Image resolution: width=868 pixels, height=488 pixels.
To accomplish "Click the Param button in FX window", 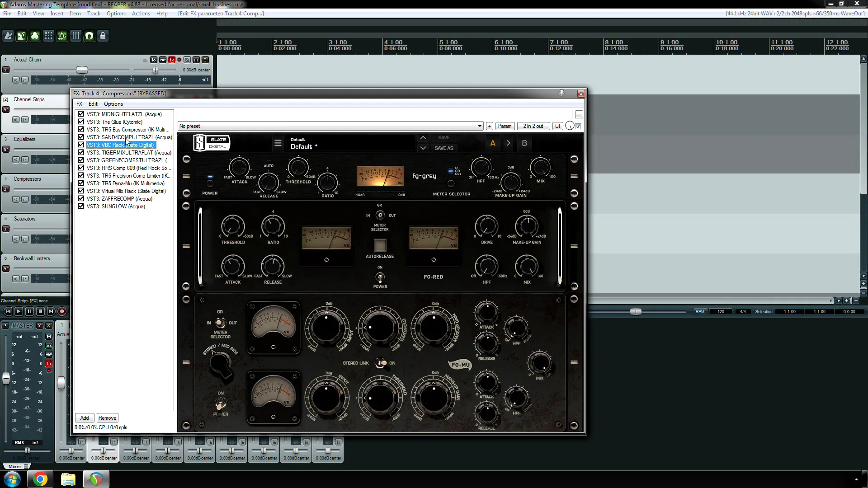I will pyautogui.click(x=505, y=126).
